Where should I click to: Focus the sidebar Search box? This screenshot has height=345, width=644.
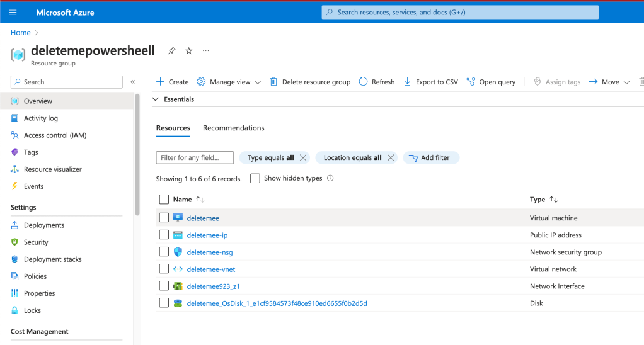click(x=67, y=82)
